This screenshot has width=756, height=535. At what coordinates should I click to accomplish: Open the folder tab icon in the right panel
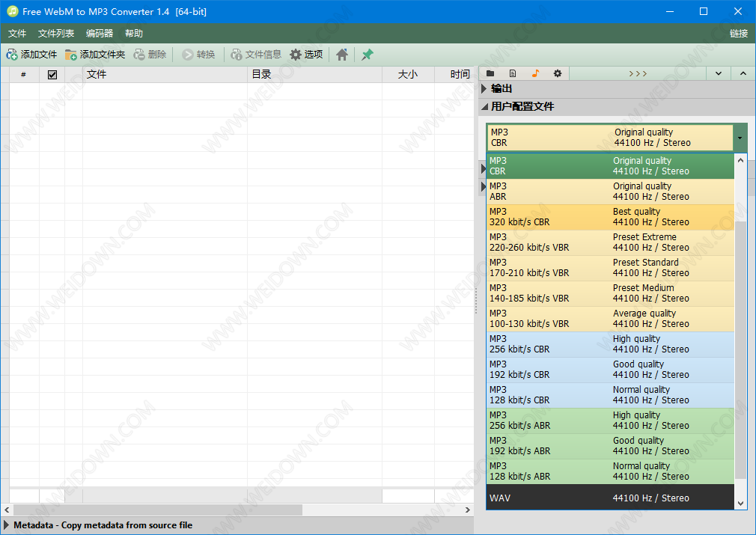(491, 73)
